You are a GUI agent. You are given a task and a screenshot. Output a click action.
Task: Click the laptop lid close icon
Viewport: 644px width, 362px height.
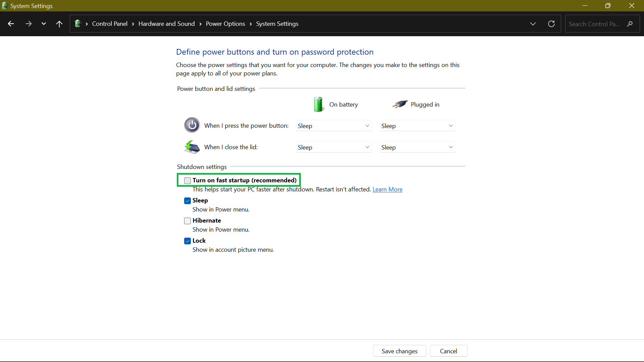191,147
